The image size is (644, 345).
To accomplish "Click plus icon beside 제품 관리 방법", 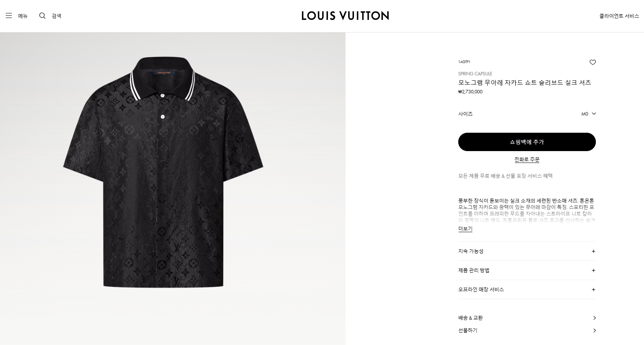I will pyautogui.click(x=594, y=270).
